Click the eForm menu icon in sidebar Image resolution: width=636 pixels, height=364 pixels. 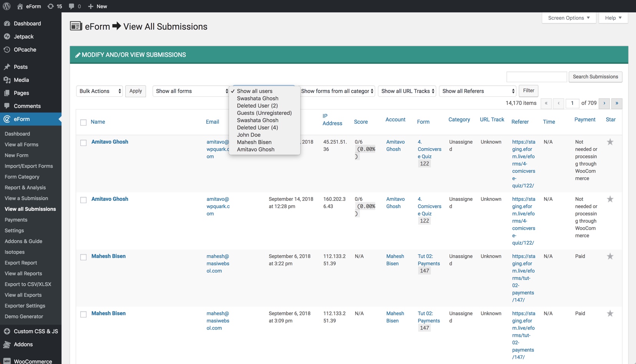[7, 119]
